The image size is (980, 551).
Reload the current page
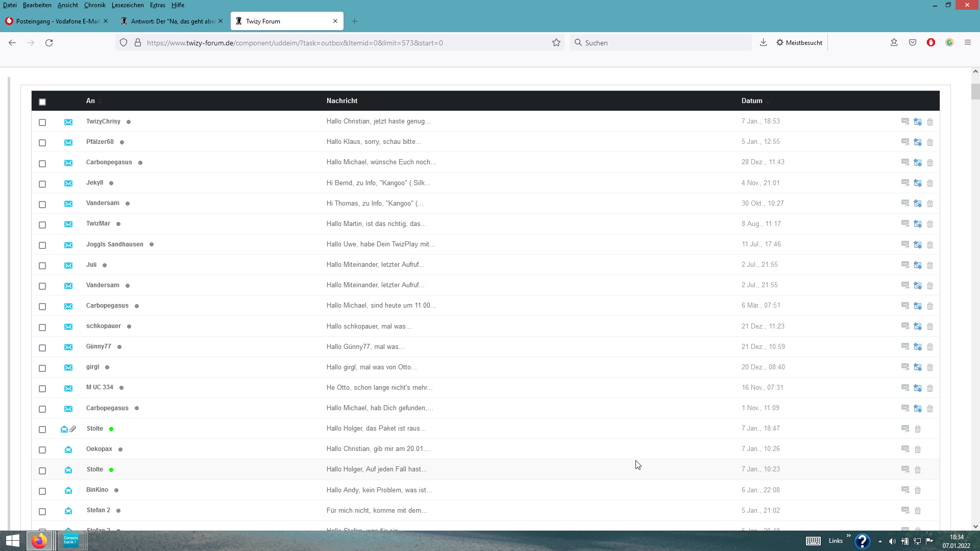(x=49, y=43)
